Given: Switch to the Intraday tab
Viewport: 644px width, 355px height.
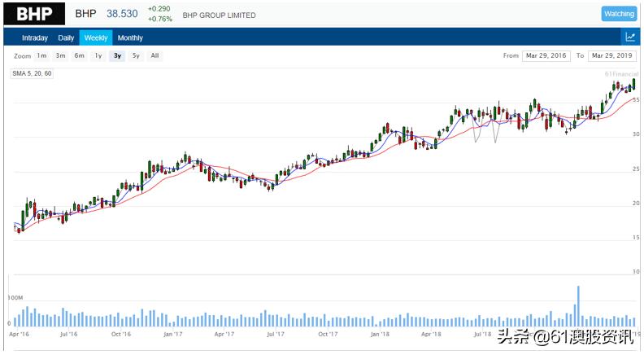Looking at the screenshot, I should pos(35,37).
